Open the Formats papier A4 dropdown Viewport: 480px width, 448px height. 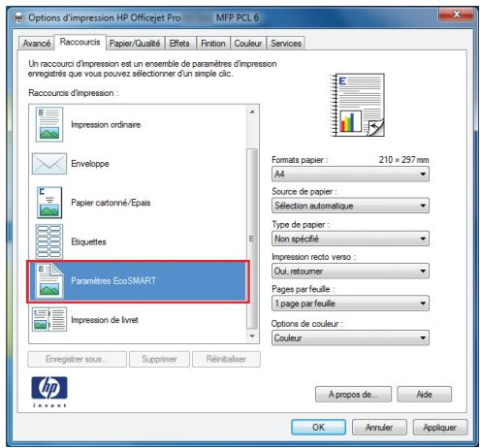(x=350, y=175)
